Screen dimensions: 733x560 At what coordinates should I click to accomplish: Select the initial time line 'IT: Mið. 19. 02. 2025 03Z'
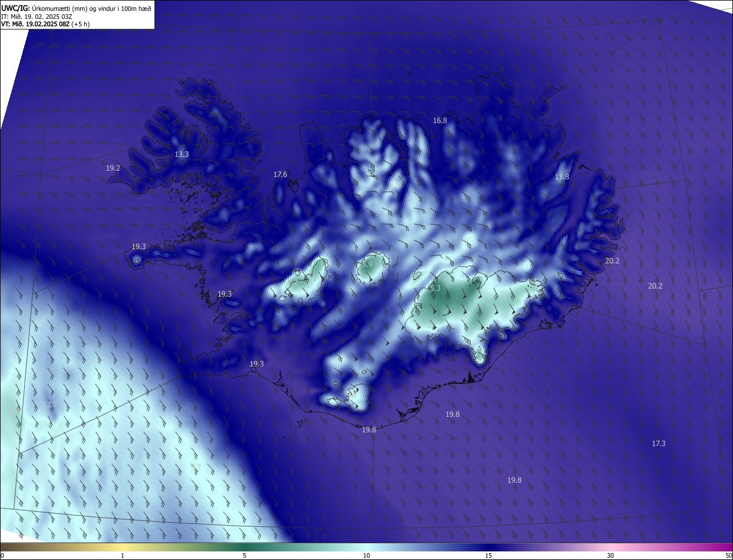pyautogui.click(x=37, y=17)
